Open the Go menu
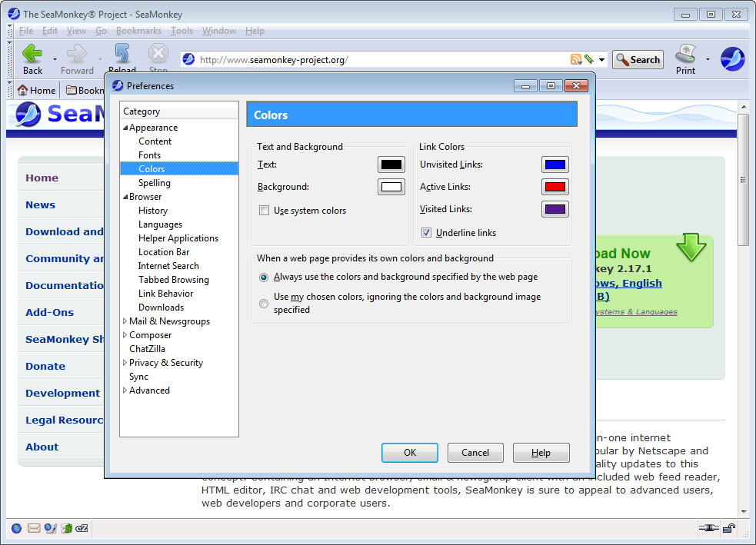Screen dimensions: 756x545 (x=101, y=31)
